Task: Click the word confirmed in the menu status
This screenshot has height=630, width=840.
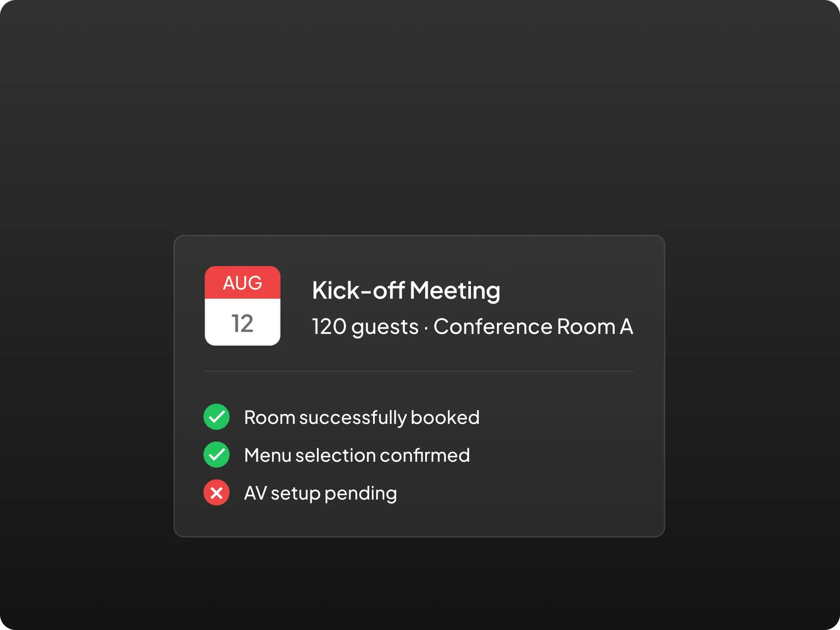Action: point(425,455)
